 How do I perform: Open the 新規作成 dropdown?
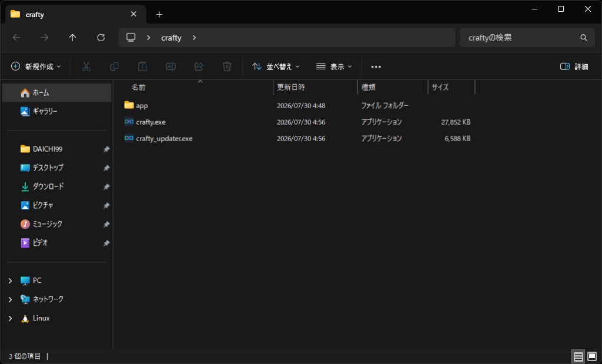36,67
